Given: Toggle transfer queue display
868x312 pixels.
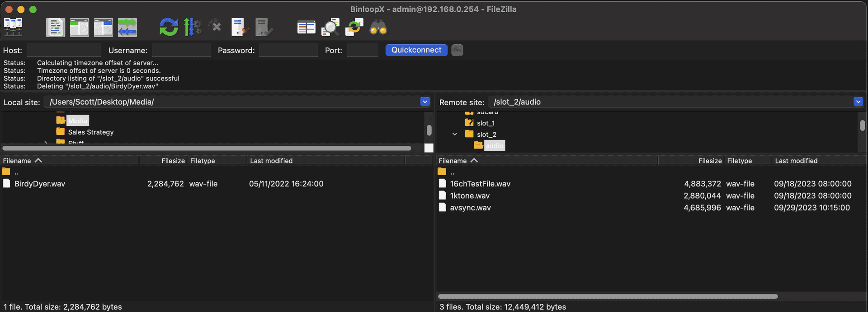Looking at the screenshot, I should point(127,28).
